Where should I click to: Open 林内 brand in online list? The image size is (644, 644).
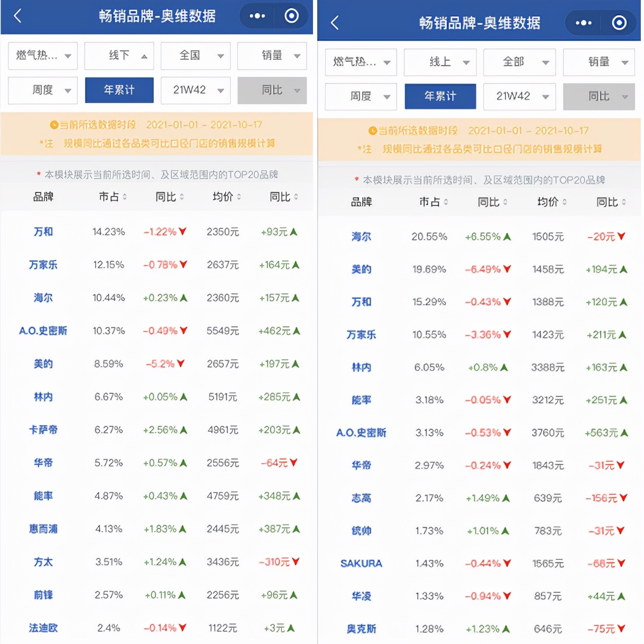362,367
